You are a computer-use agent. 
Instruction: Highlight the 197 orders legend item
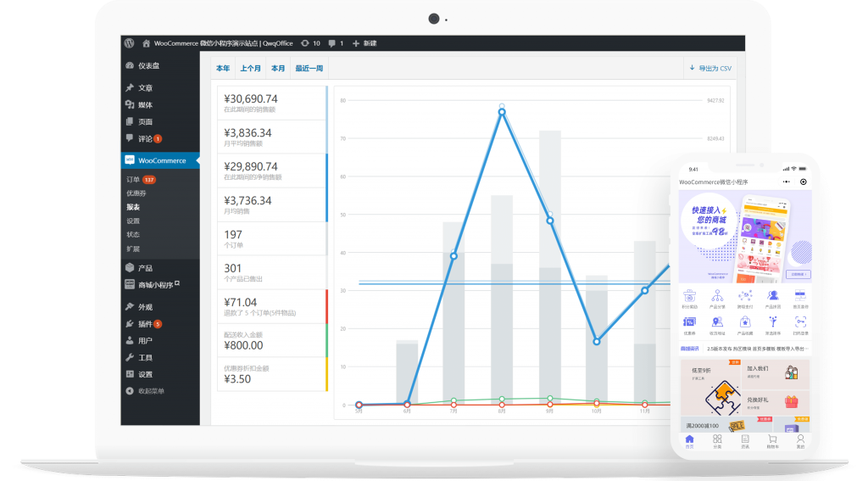pyautogui.click(x=272, y=238)
